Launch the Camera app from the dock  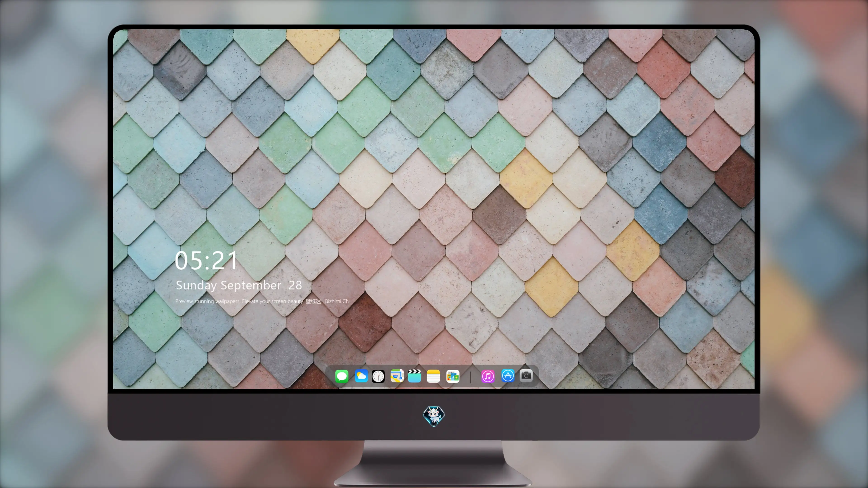click(x=526, y=375)
